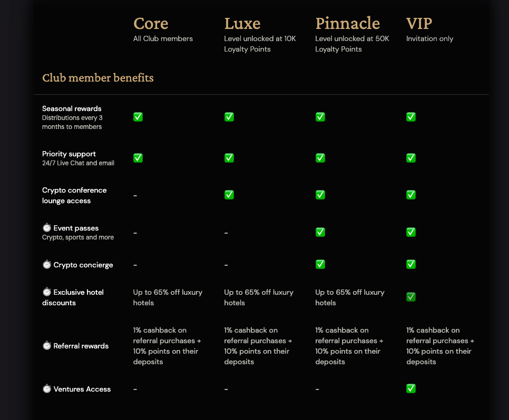Click the Priority support benefit label

pyautogui.click(x=69, y=154)
